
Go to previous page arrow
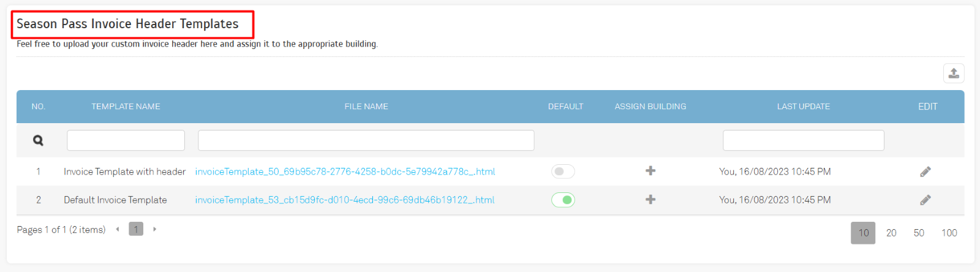click(x=118, y=229)
